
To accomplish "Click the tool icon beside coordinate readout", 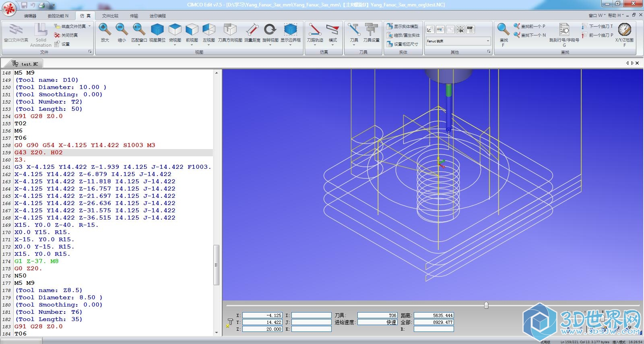I will pos(230,322).
